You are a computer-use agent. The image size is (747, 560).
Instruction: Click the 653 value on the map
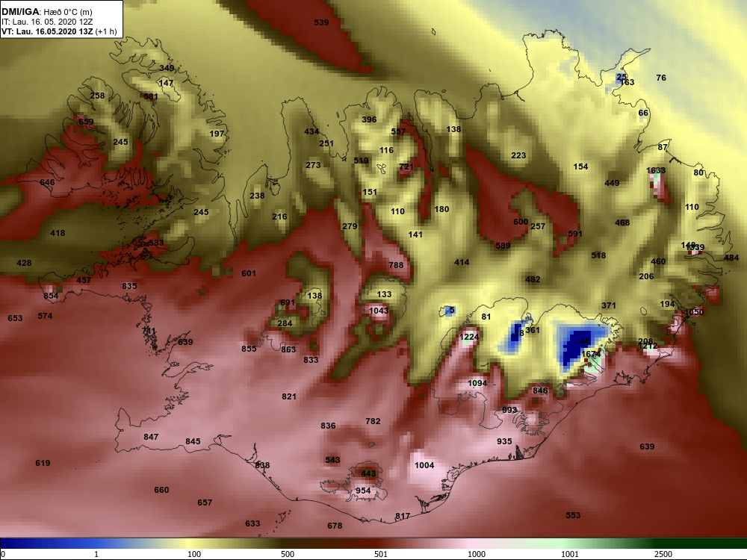(15, 318)
